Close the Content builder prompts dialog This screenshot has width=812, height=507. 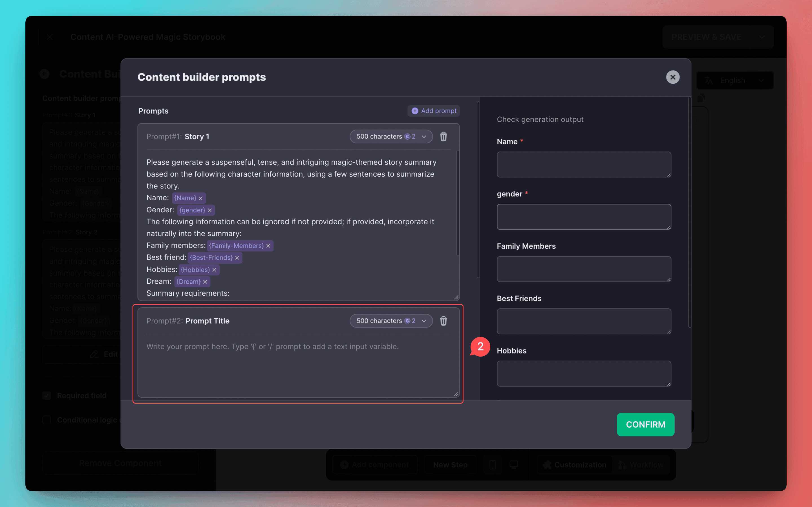click(672, 77)
